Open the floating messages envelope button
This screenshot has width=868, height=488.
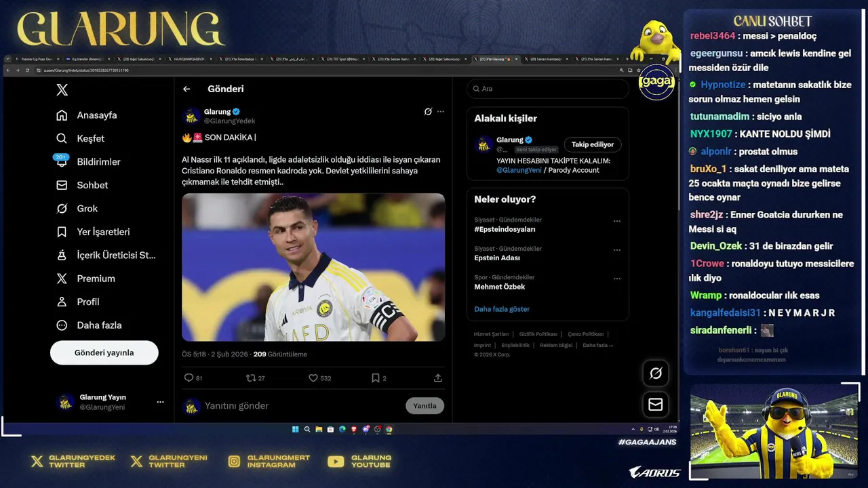point(656,405)
